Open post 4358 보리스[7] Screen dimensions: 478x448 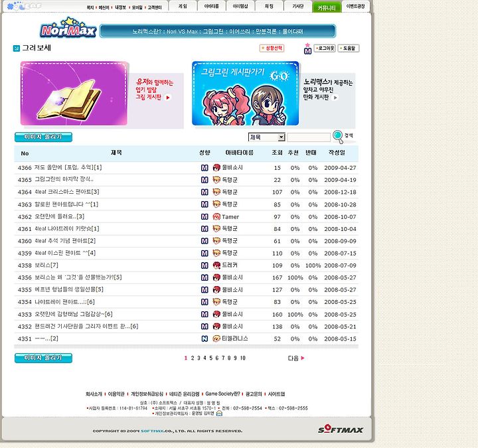tap(46, 265)
